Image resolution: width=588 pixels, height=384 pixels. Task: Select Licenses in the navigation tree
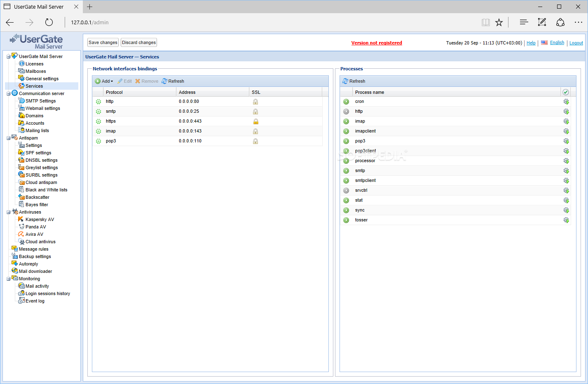click(34, 64)
